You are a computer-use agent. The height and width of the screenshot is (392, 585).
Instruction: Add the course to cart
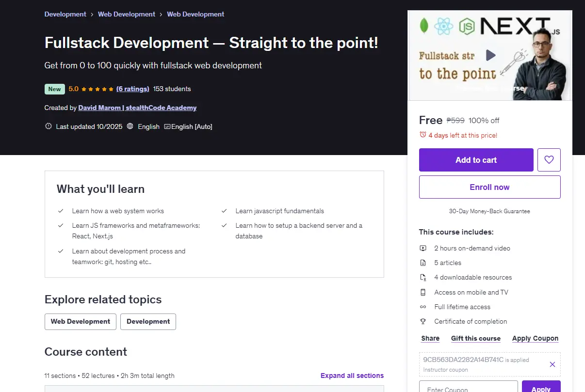pyautogui.click(x=476, y=160)
